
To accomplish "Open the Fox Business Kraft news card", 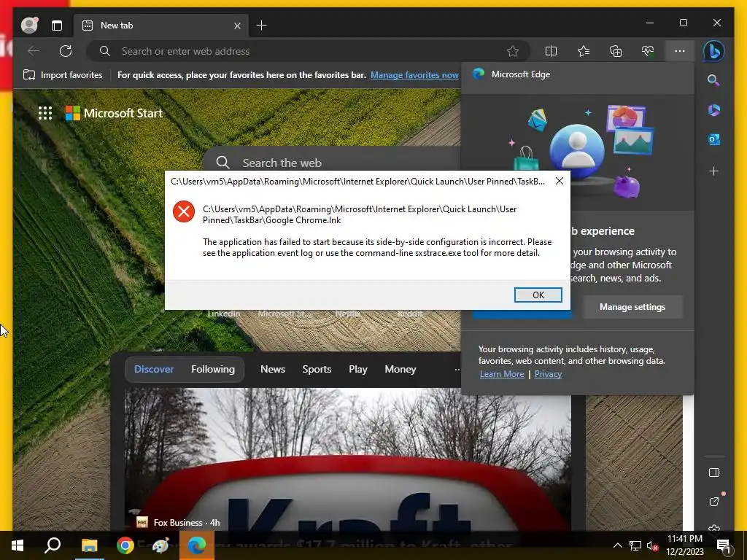I will (x=348, y=459).
